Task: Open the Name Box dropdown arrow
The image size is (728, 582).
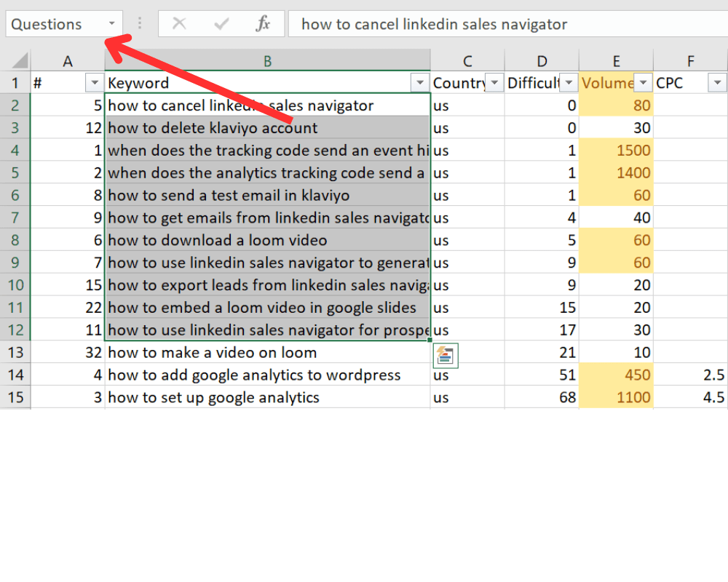Action: tap(112, 24)
